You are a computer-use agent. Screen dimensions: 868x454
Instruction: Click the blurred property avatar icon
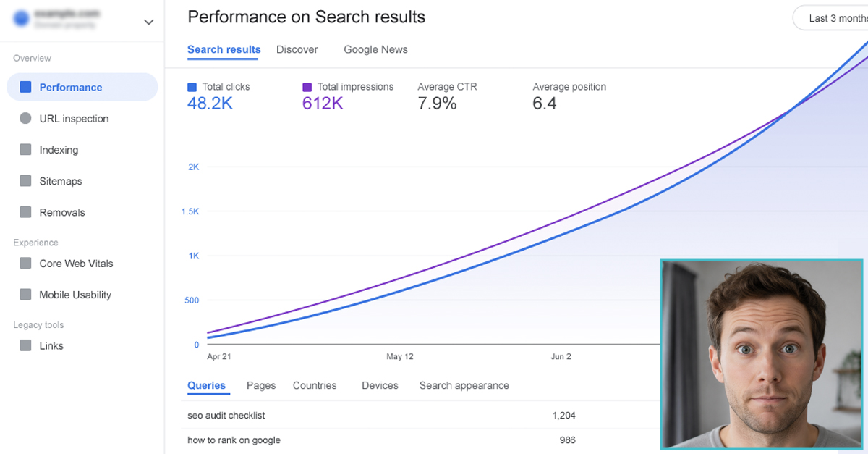22,18
